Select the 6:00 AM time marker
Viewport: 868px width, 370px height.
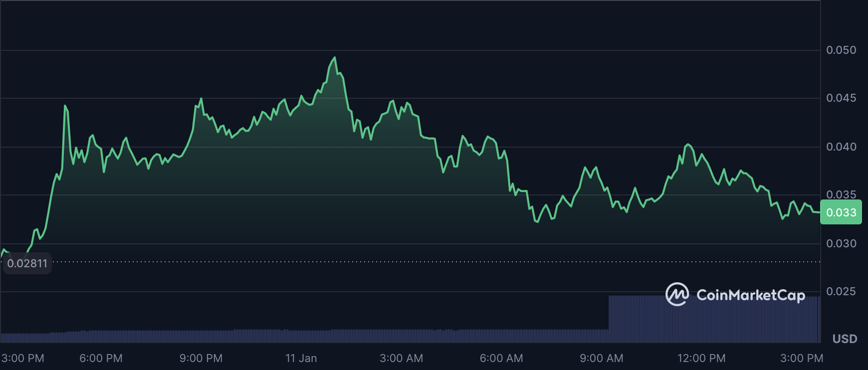[501, 358]
